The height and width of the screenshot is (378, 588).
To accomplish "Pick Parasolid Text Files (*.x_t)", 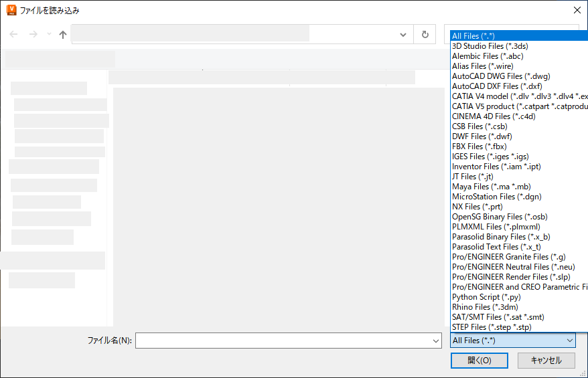I will pyautogui.click(x=519, y=247).
